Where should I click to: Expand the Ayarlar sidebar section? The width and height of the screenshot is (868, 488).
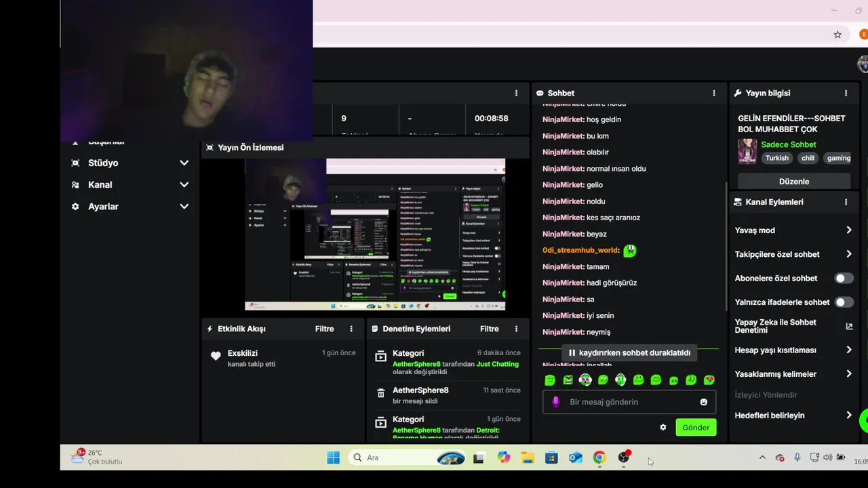184,206
